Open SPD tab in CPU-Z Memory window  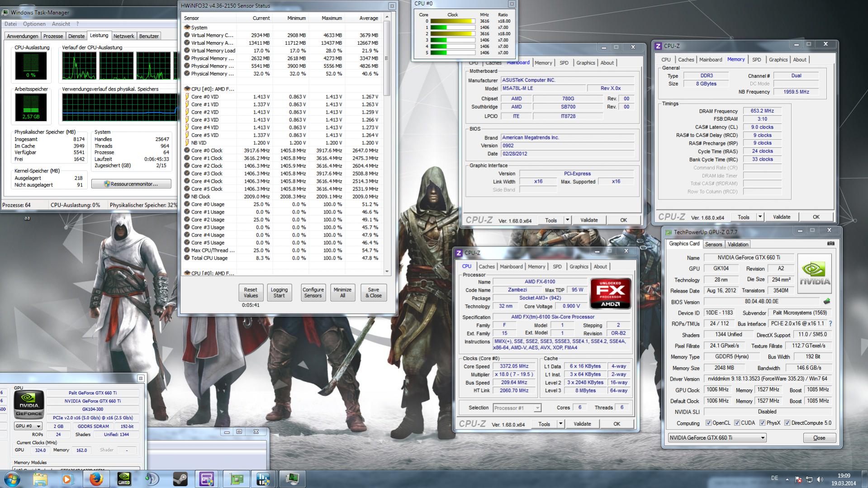coord(756,60)
